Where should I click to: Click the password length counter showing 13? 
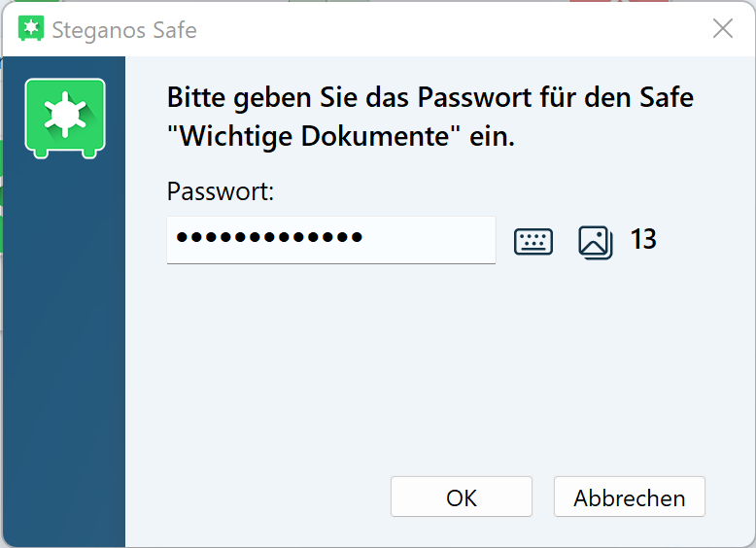pos(643,239)
